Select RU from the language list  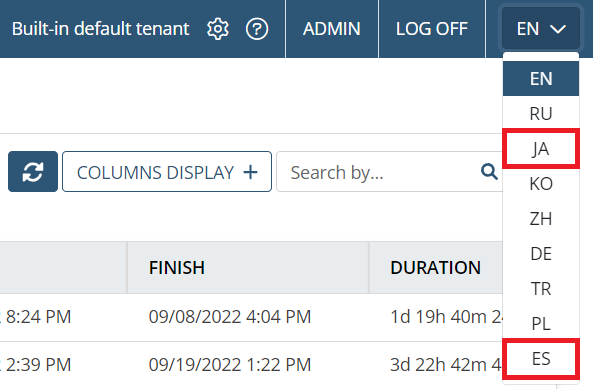pos(541,113)
